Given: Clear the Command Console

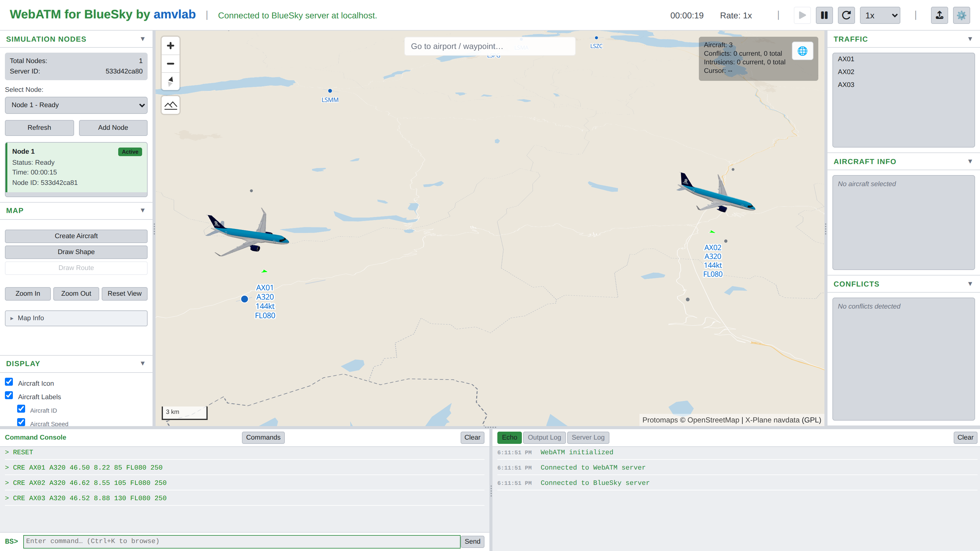Looking at the screenshot, I should click(x=472, y=437).
